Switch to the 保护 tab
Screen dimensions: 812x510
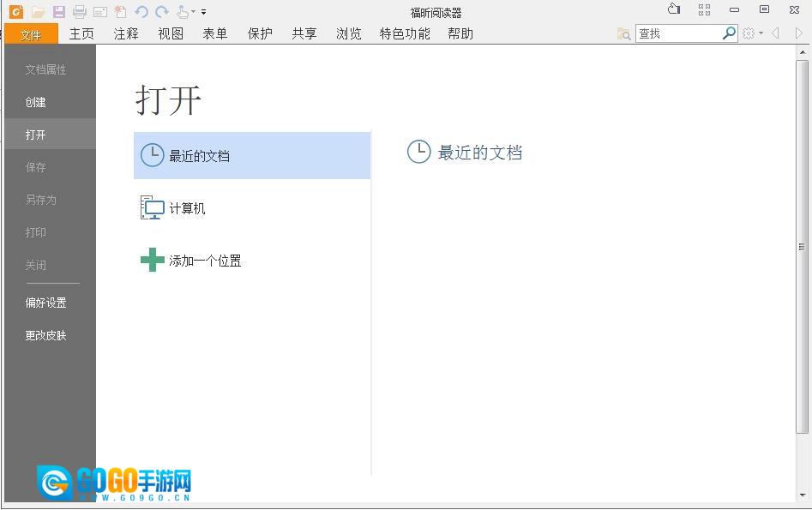point(260,33)
